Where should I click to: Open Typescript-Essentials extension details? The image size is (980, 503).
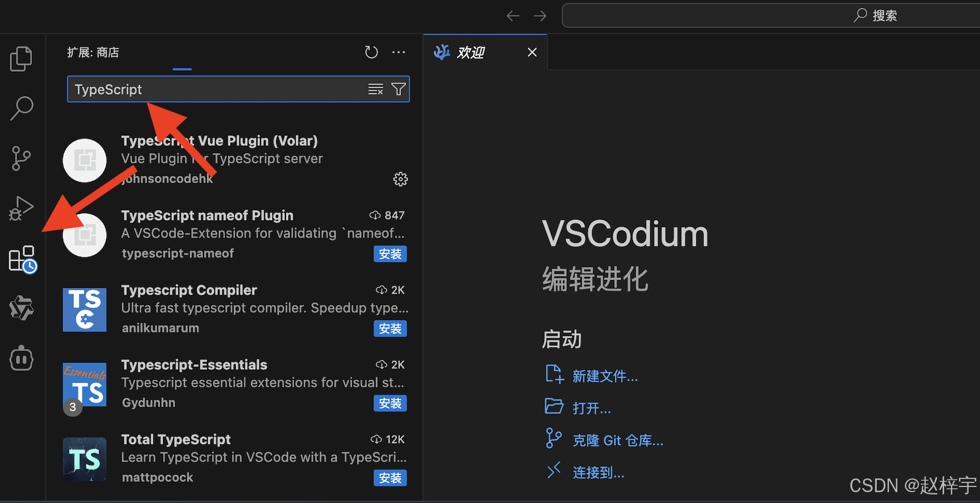tap(235, 384)
